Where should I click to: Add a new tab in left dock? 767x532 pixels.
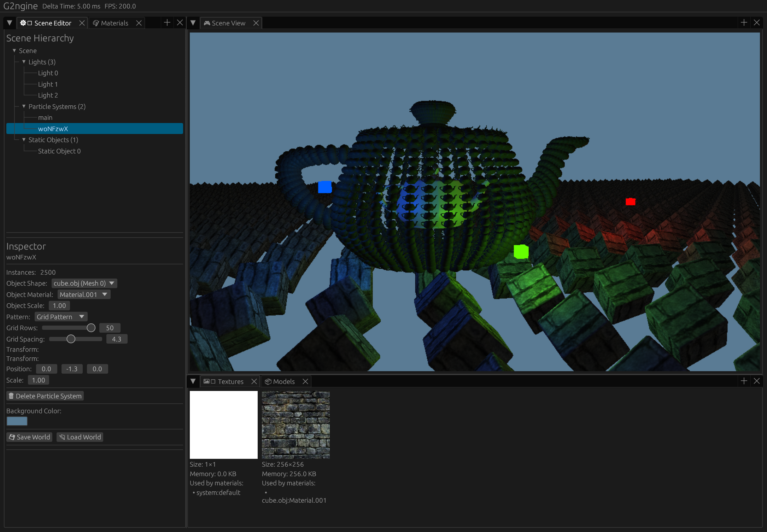click(x=167, y=23)
